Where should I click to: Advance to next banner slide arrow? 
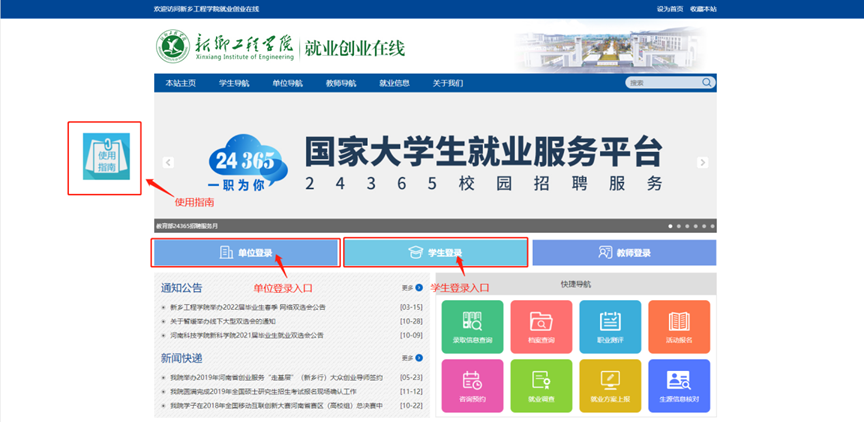tap(703, 162)
